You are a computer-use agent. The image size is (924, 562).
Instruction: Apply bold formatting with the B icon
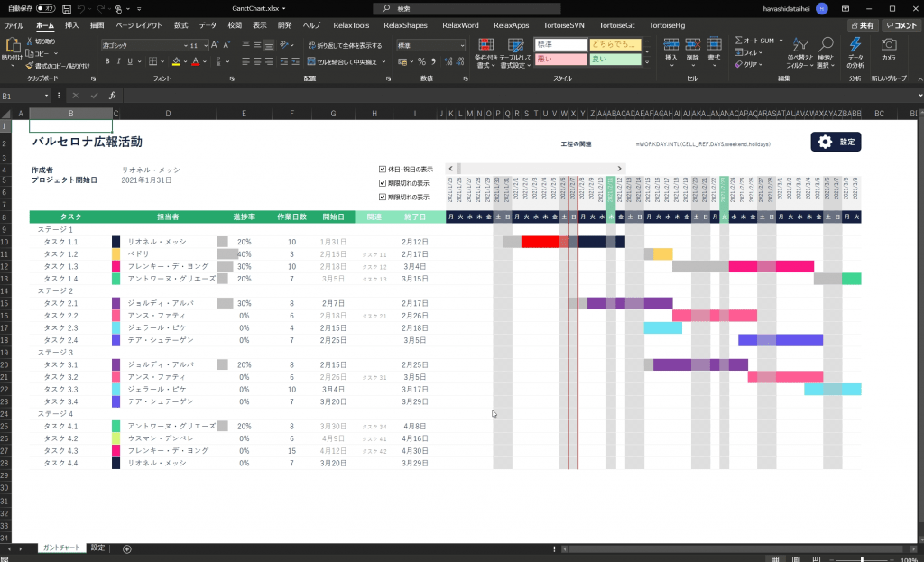[x=106, y=61]
